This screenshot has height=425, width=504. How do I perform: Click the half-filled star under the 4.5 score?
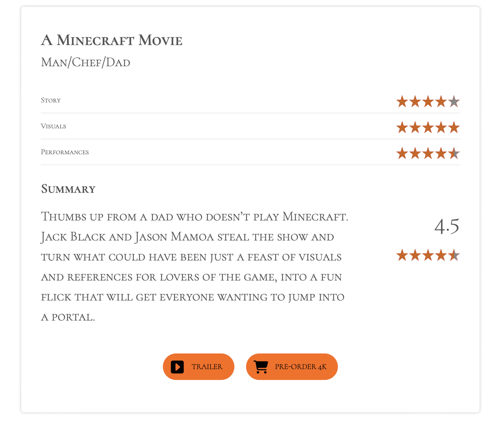[454, 255]
